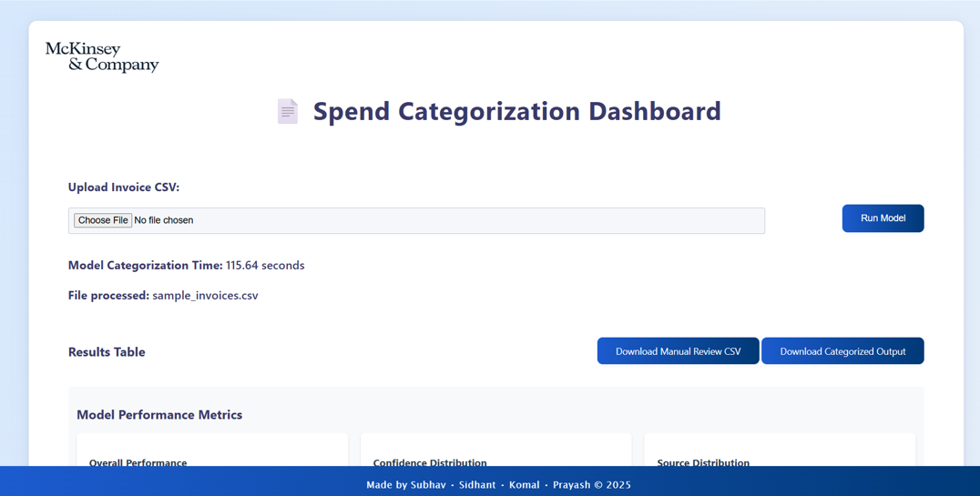
Task: Select the 115.64 seconds categorization time value
Action: click(x=265, y=265)
